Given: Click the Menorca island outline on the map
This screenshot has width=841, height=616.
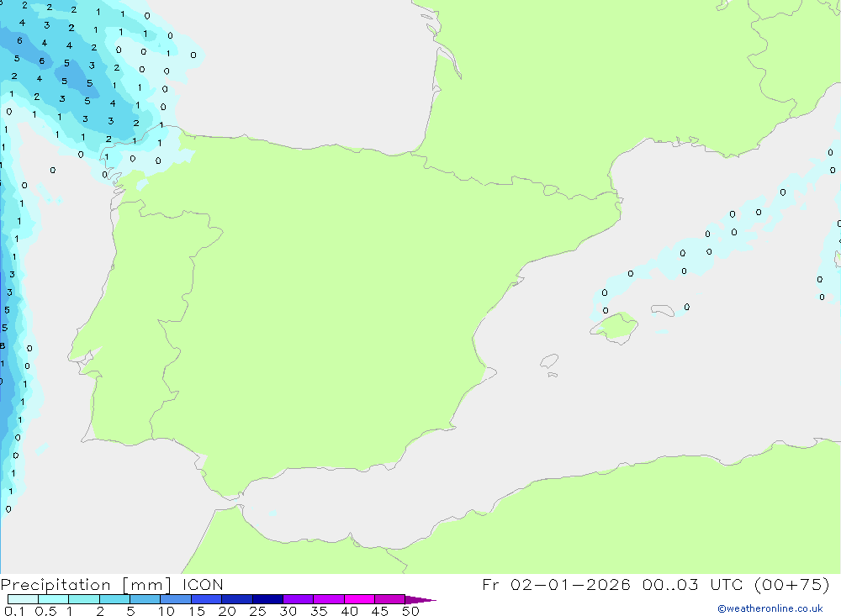Looking at the screenshot, I should click(x=663, y=310).
